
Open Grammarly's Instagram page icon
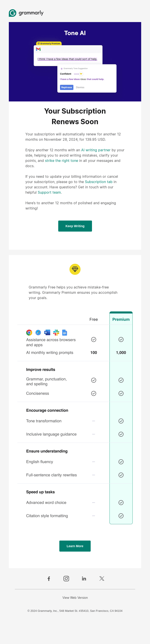pyautogui.click(x=66, y=578)
